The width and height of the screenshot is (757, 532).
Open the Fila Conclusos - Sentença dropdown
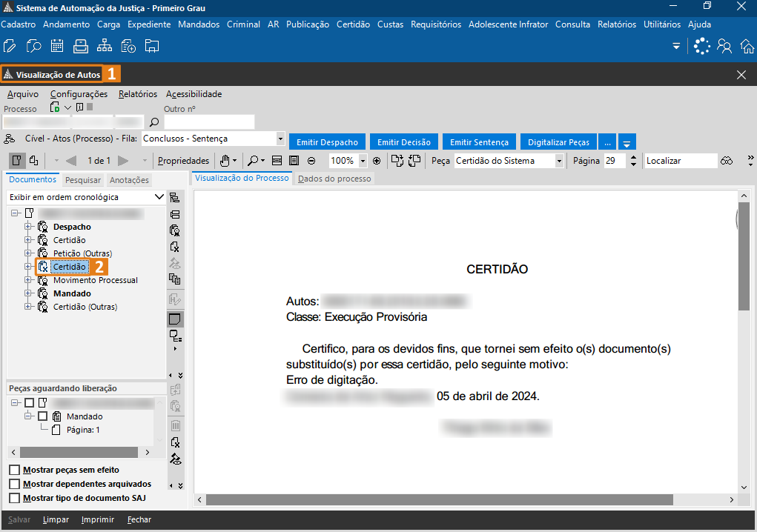(x=280, y=139)
